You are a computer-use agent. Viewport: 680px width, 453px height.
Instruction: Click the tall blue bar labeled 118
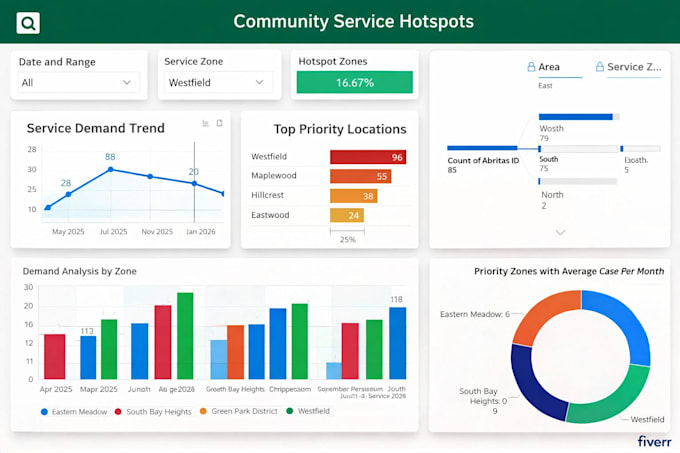click(397, 343)
